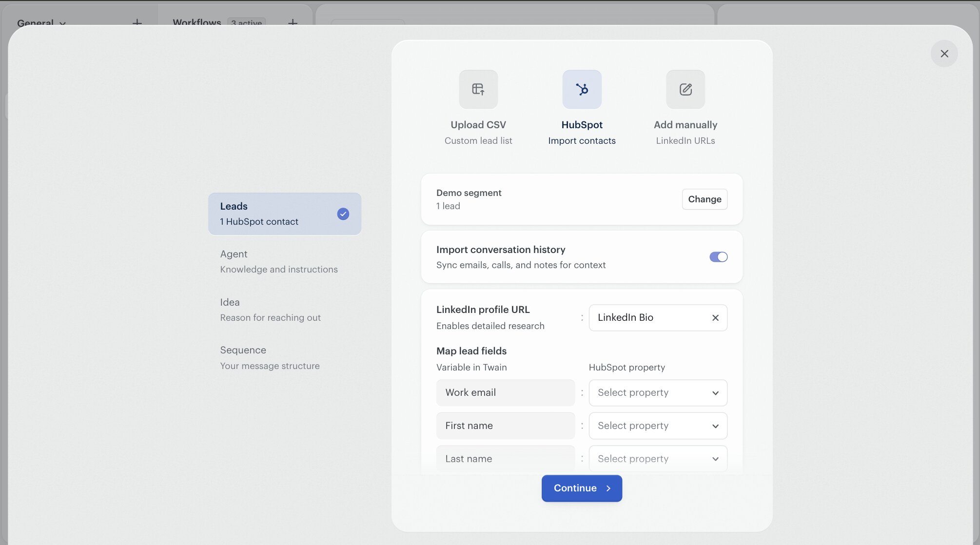
Task: Go to the Sequence step
Action: 285,358
